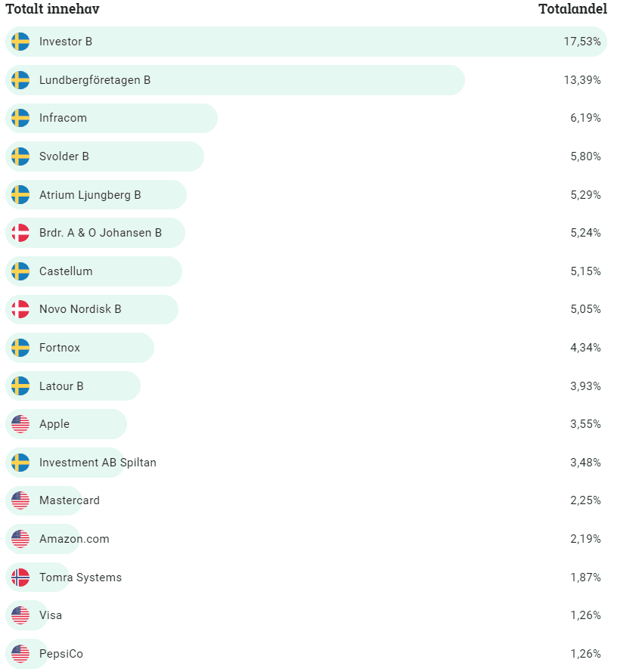Open the Castellum holding
This screenshot has height=672, width=617.
tap(66, 271)
